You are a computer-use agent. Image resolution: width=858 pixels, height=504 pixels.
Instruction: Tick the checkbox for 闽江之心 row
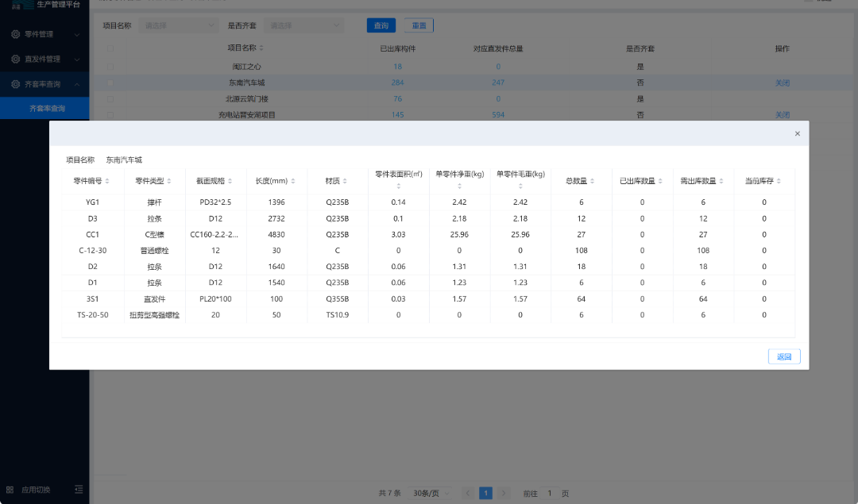pyautogui.click(x=110, y=67)
